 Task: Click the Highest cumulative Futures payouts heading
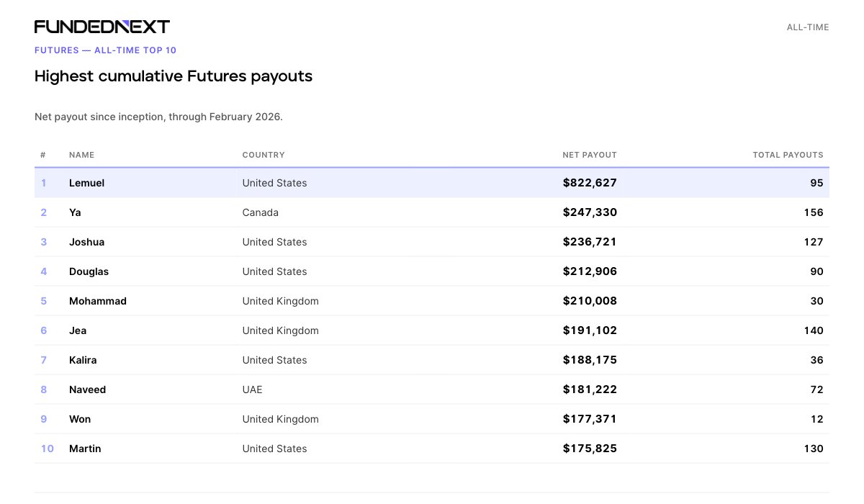pos(173,76)
